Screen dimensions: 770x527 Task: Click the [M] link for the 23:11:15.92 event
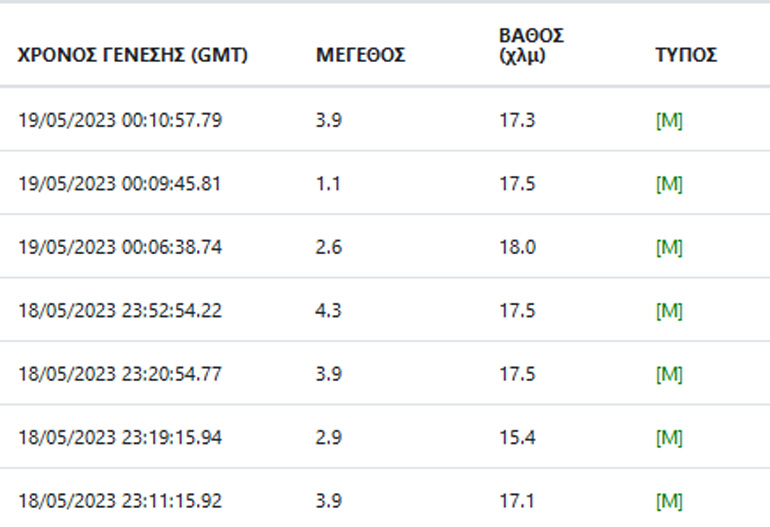[x=668, y=498]
